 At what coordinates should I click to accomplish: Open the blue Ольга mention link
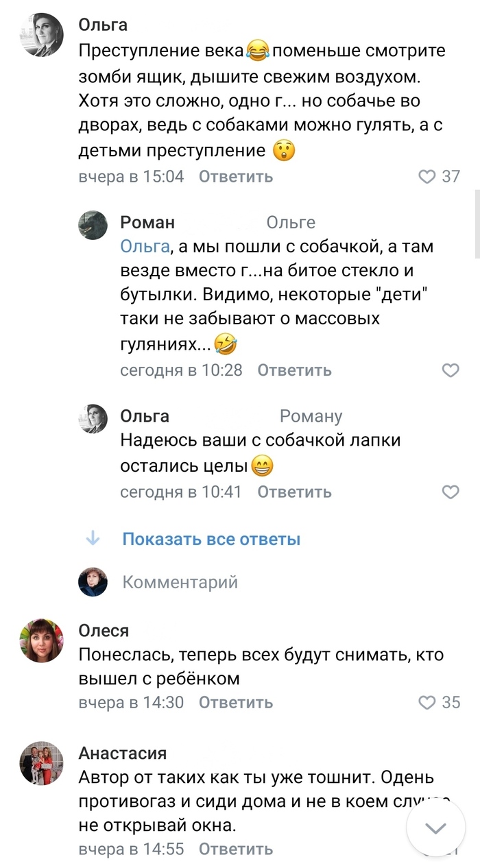pyautogui.click(x=144, y=247)
